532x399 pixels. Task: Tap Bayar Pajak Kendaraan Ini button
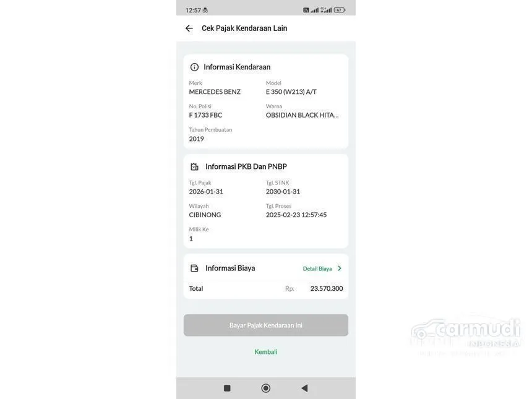265,325
